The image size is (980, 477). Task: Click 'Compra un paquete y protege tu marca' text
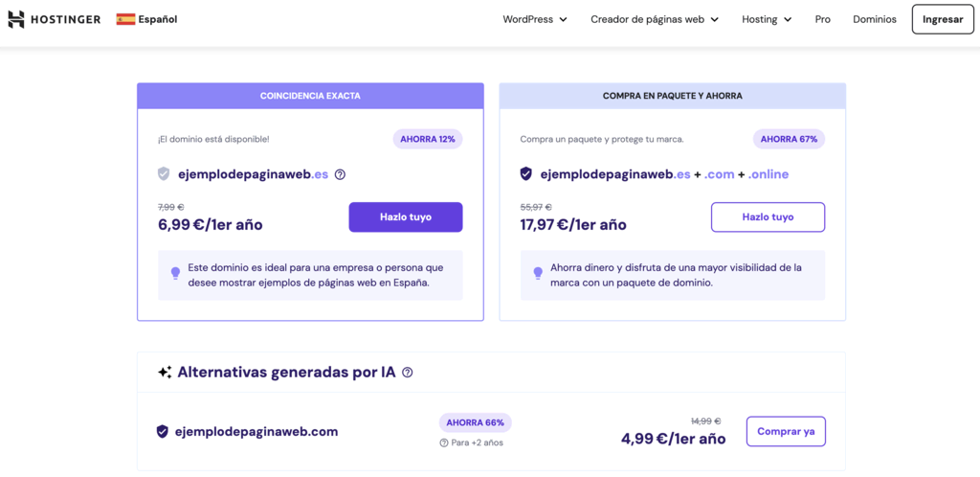[x=602, y=139]
